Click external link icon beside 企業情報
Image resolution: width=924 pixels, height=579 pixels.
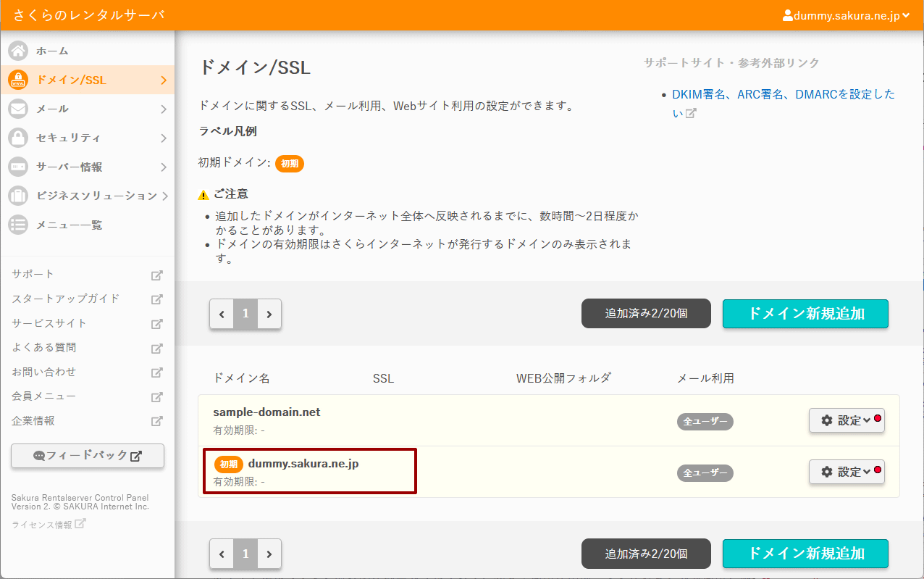(x=156, y=421)
